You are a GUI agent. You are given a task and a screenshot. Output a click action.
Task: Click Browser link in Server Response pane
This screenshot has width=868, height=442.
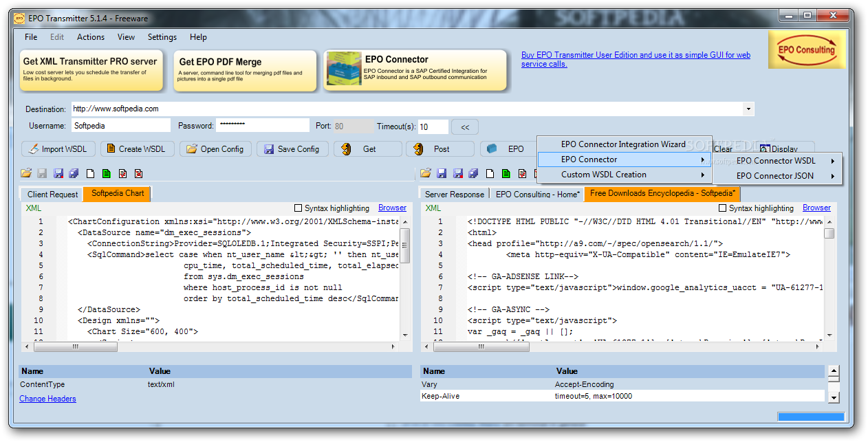817,208
